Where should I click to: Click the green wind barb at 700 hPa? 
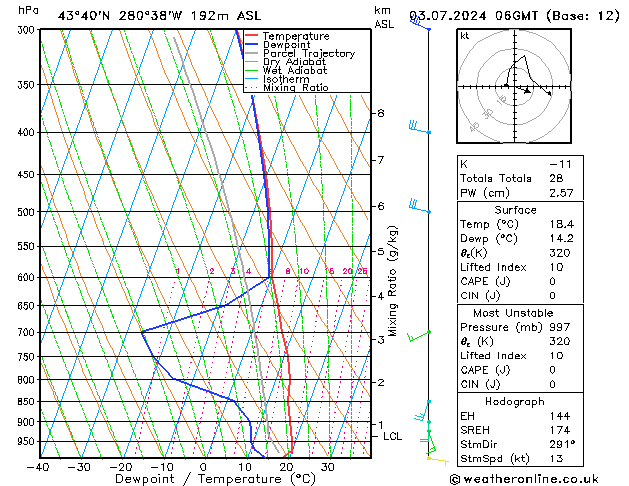point(419,336)
